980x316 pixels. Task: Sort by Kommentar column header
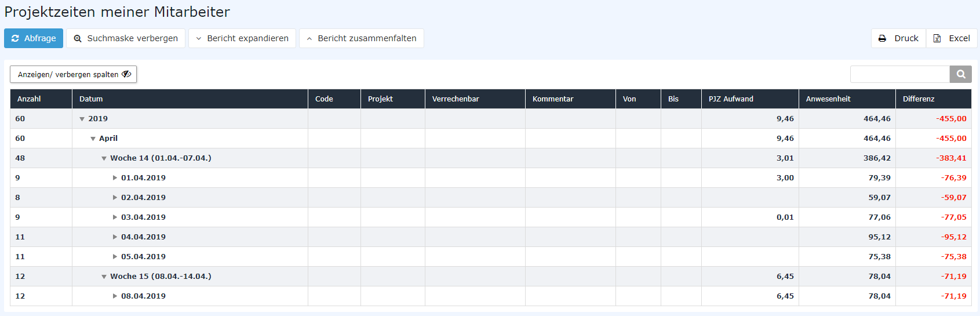coord(571,99)
